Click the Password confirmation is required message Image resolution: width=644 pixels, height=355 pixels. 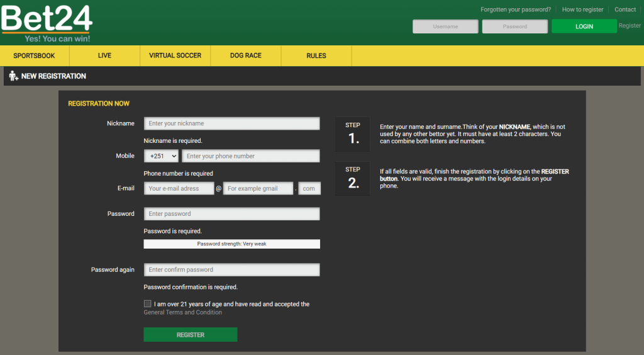pyautogui.click(x=191, y=287)
